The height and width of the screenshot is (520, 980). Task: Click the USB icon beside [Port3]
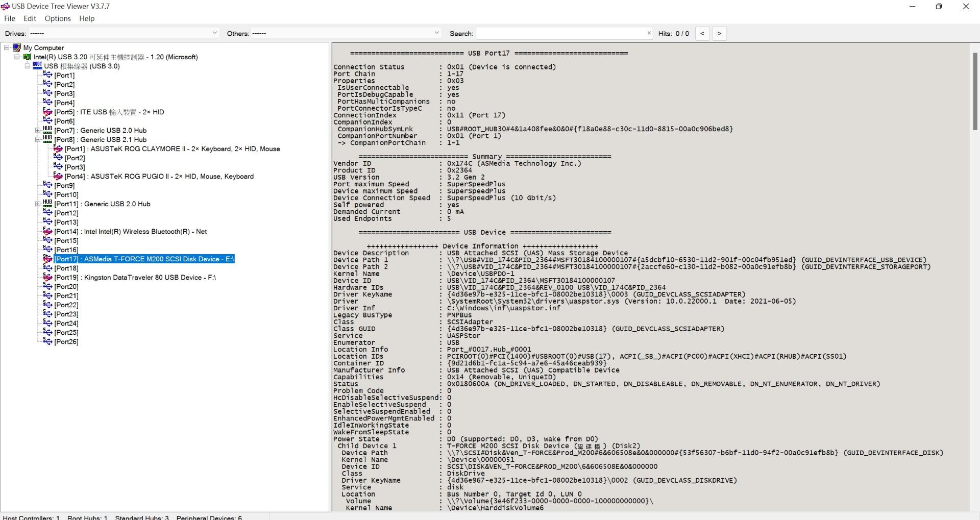click(47, 93)
